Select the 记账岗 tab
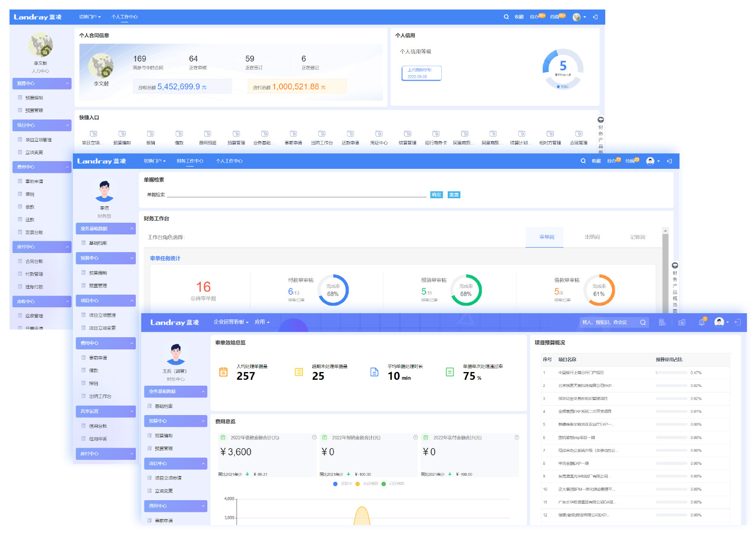This screenshot has width=756, height=535. coord(637,237)
